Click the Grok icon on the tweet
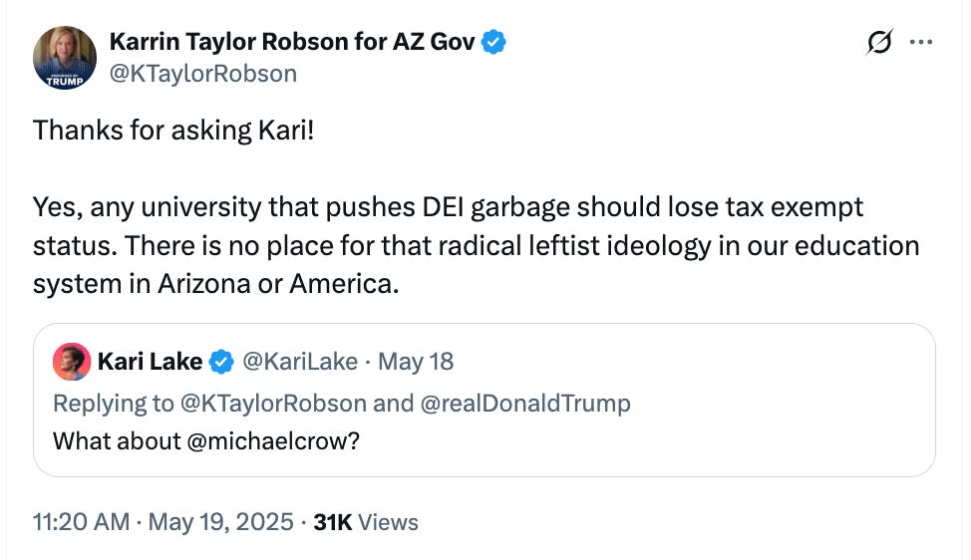Viewport: 971px width, 560px height. 879,42
